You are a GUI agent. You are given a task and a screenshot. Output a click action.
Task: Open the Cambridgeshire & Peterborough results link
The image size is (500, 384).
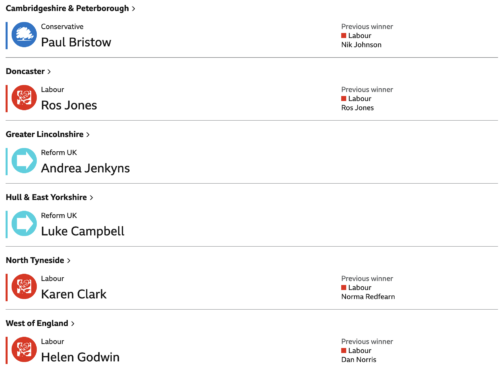[70, 8]
